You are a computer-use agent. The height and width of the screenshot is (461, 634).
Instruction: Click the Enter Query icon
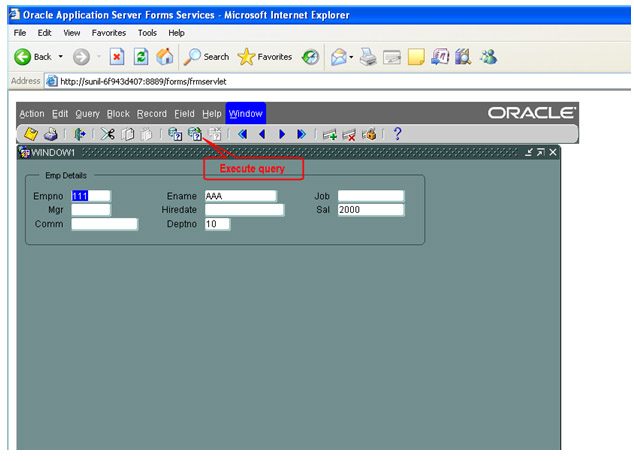[x=175, y=134]
